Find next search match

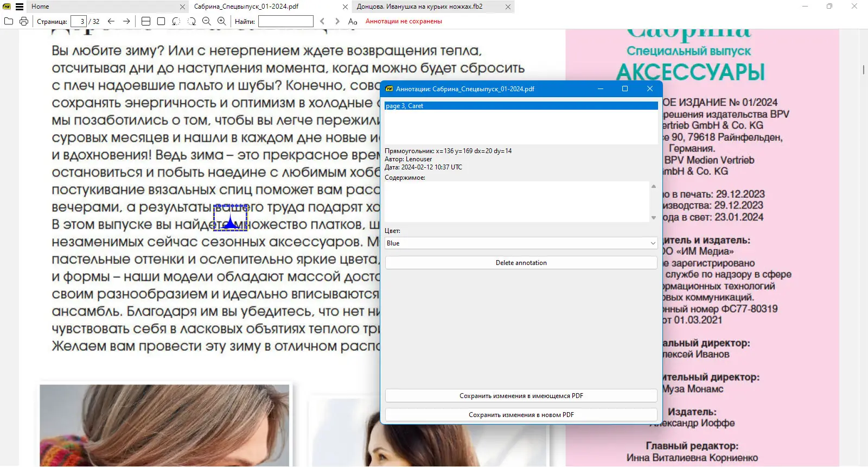point(337,21)
